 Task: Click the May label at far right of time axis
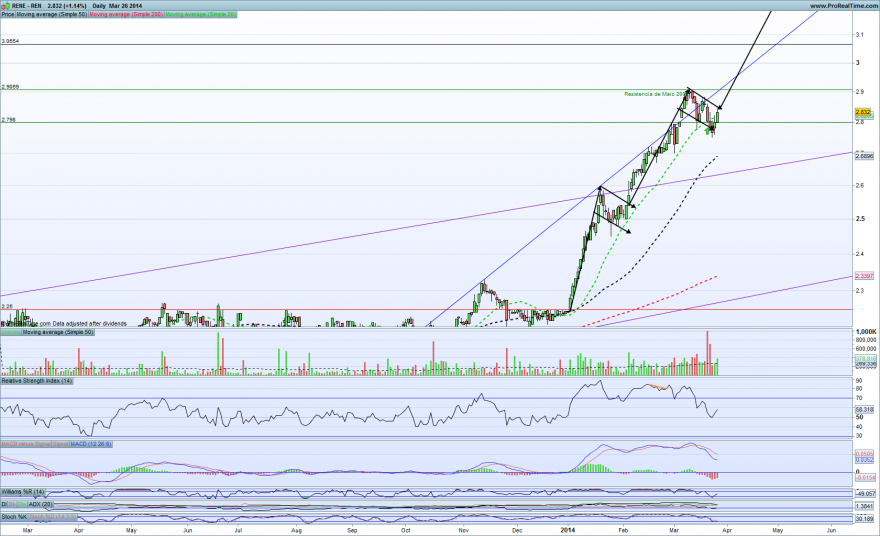coord(778,530)
